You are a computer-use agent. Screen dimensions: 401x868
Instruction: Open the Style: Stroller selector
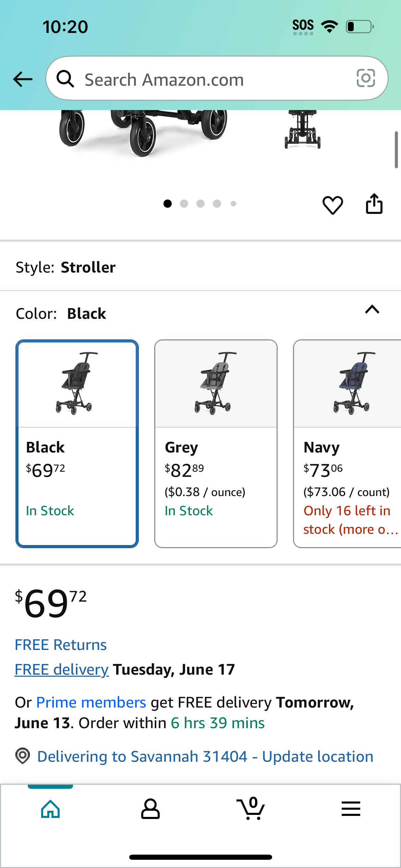pos(200,267)
